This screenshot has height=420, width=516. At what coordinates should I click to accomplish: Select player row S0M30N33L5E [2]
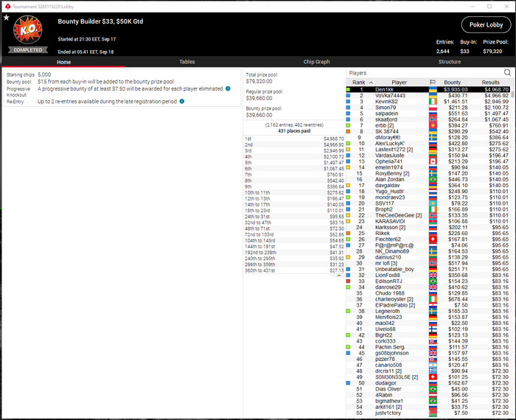click(428, 377)
